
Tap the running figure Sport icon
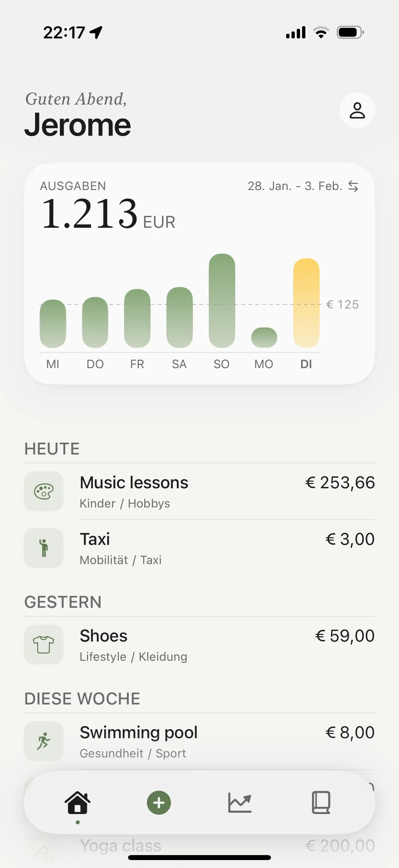tap(44, 741)
